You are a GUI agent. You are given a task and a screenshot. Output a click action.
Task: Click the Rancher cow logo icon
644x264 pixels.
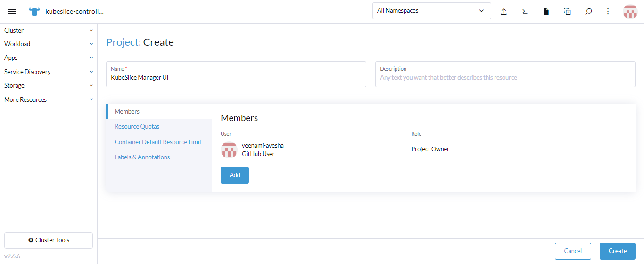(34, 11)
